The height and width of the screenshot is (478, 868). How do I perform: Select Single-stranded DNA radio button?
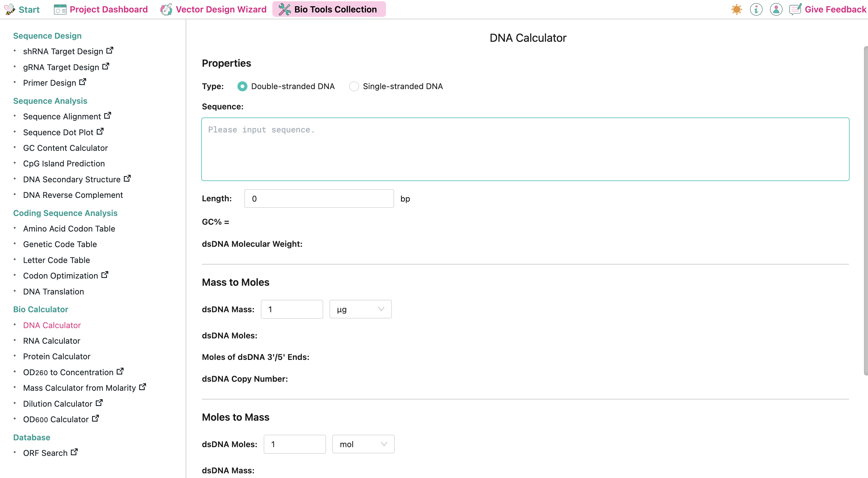(354, 86)
